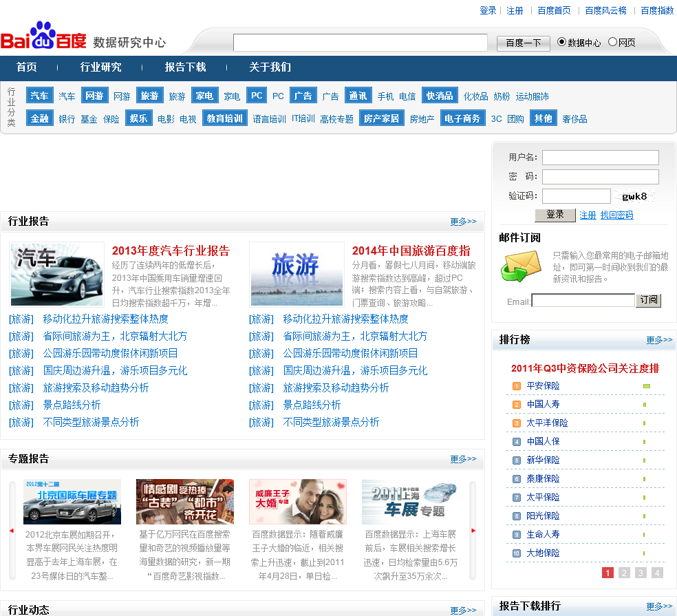This screenshot has height=616, width=677.
Task: Open 2013年度汽车行业报告 headline
Action: pyautogui.click(x=171, y=251)
